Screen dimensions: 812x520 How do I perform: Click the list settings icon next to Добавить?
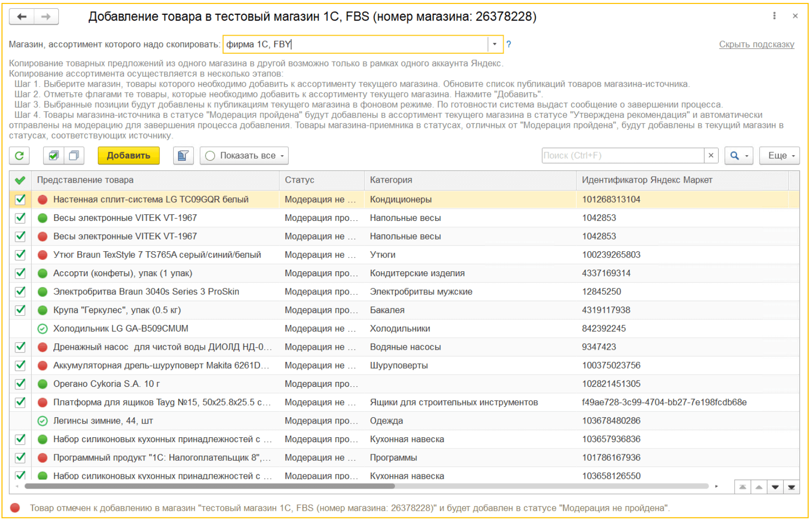click(183, 156)
